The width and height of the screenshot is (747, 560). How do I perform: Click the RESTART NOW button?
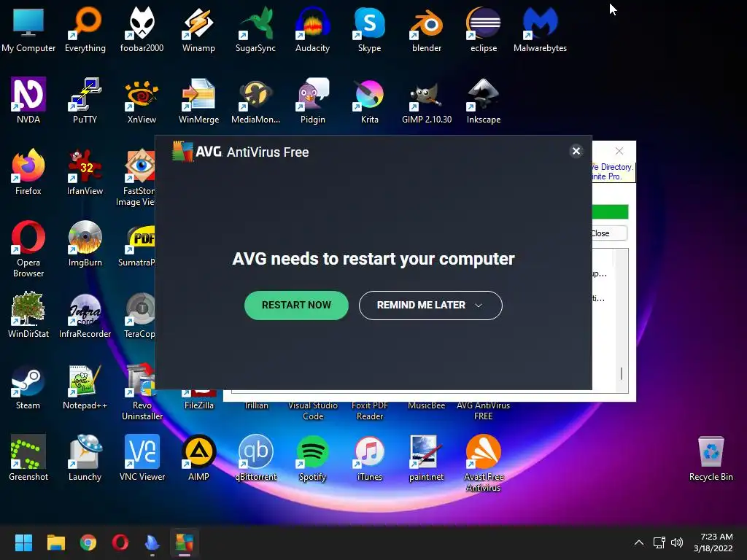point(296,306)
